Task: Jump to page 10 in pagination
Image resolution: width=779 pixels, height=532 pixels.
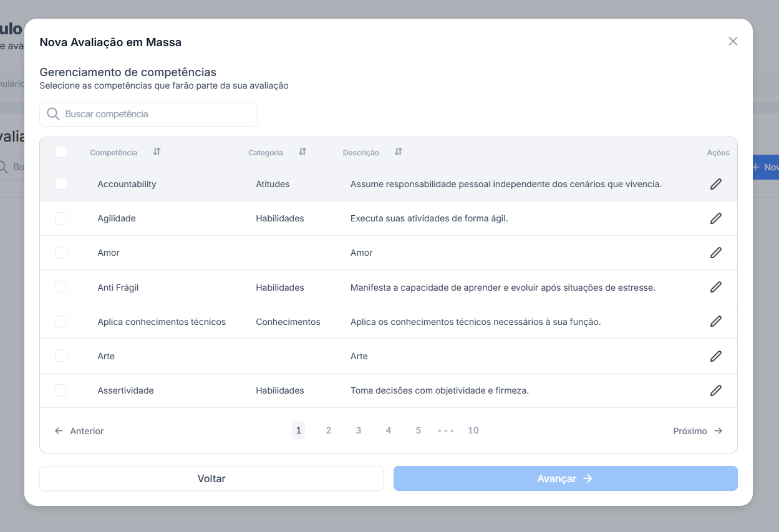Action: click(473, 430)
